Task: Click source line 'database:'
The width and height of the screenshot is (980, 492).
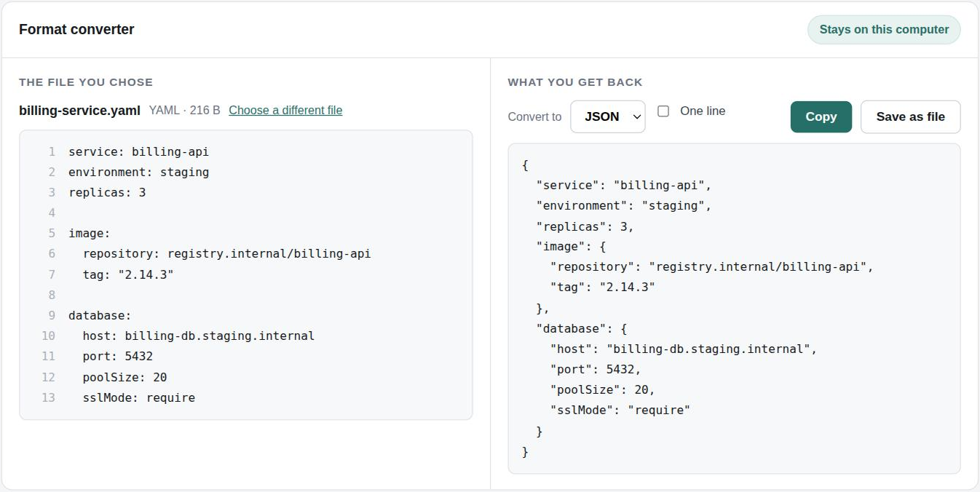Action: [x=100, y=316]
